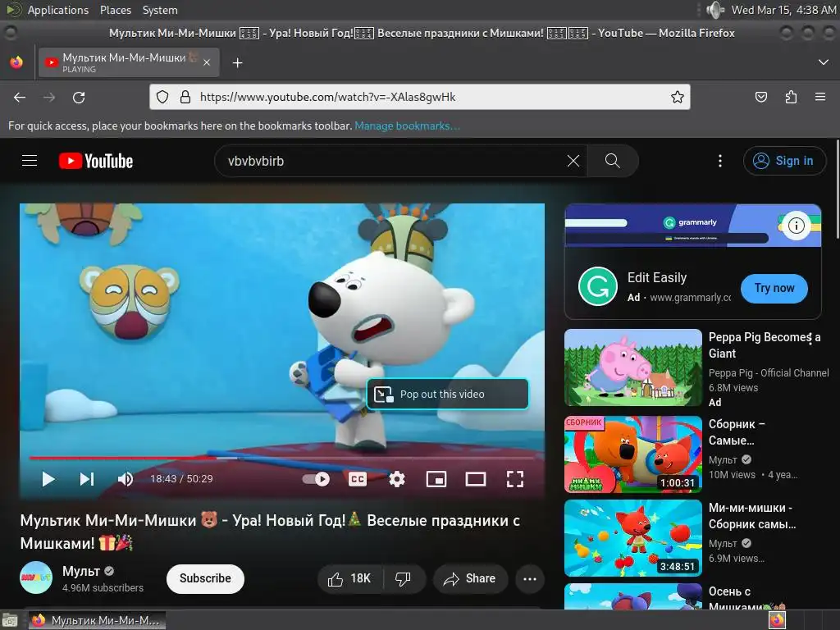Click the Sign in button
Image resolution: width=840 pixels, height=630 pixels.
coord(784,161)
